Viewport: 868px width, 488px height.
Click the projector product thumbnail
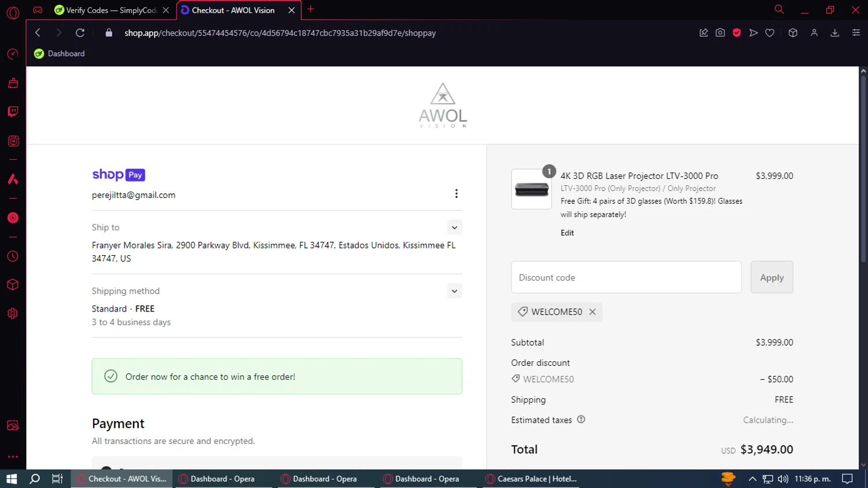click(531, 189)
